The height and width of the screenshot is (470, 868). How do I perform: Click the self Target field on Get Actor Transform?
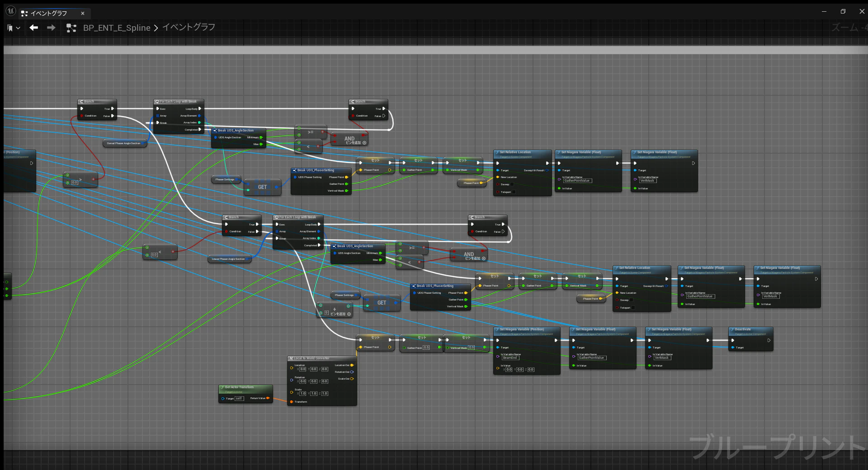239,399
